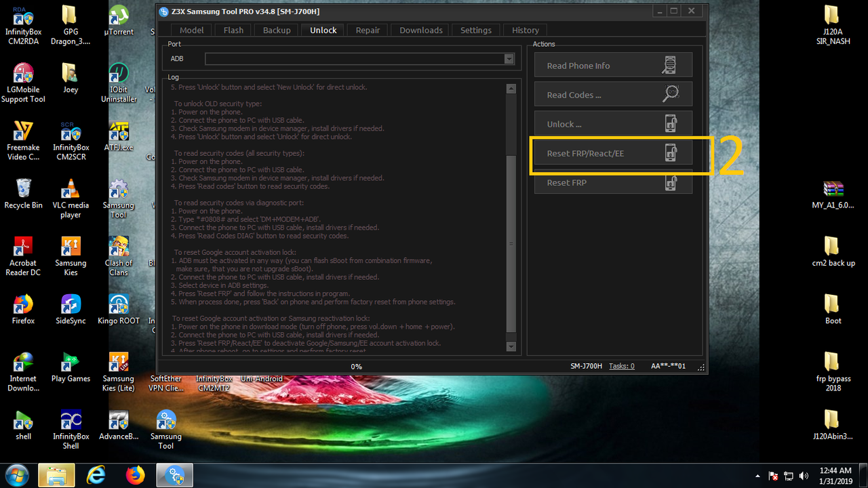868x488 pixels.
Task: Click the Unlock ... action button
Action: (x=613, y=123)
